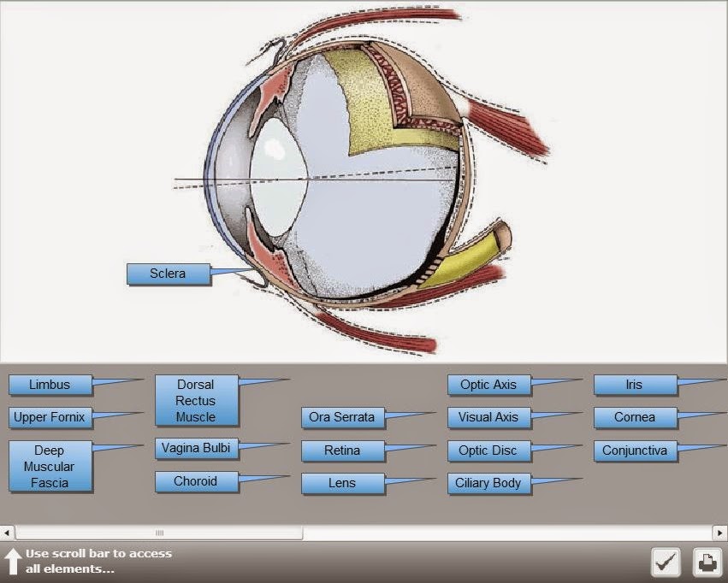The height and width of the screenshot is (583, 728).
Task: Pick the Iris label tile
Action: click(634, 385)
